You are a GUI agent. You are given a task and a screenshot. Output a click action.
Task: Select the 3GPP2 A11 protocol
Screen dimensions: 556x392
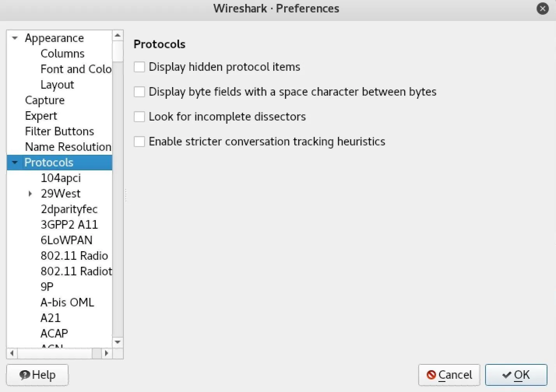[x=69, y=225]
